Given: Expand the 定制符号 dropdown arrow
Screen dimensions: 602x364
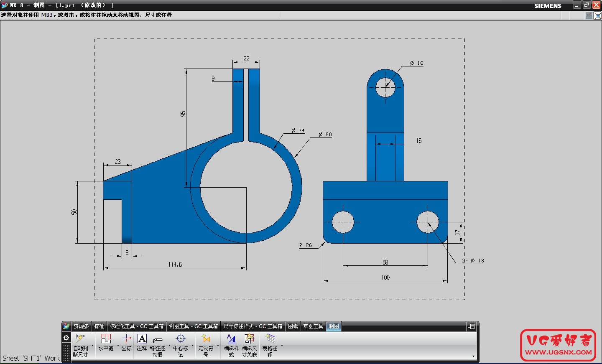Looking at the screenshot, I should [218, 346].
